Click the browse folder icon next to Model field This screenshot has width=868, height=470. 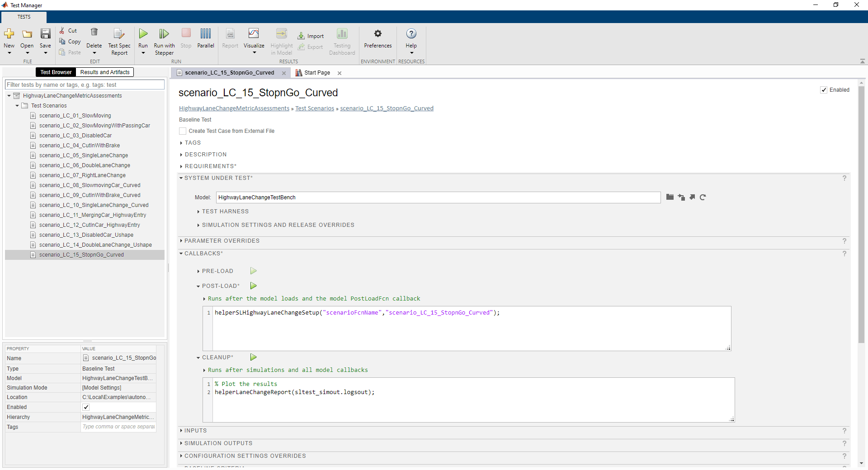tap(670, 197)
